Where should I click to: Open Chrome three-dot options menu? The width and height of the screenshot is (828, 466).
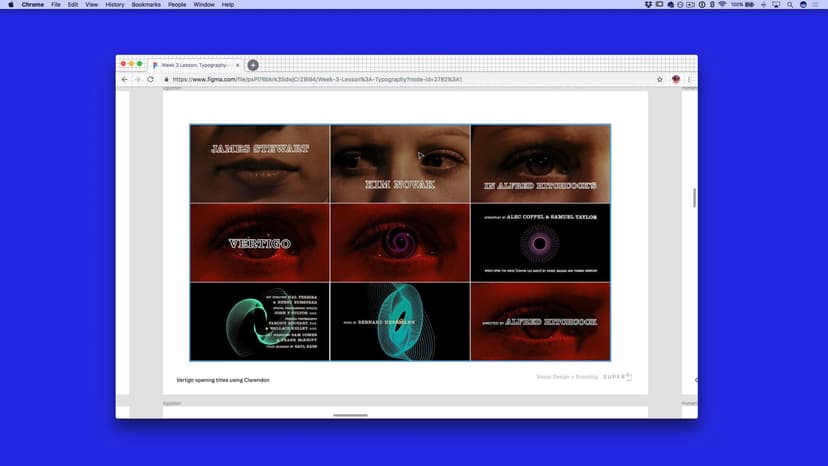click(x=689, y=79)
